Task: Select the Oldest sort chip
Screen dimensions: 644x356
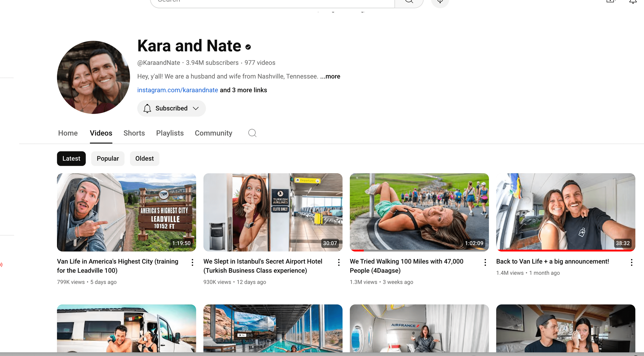Action: click(x=144, y=159)
